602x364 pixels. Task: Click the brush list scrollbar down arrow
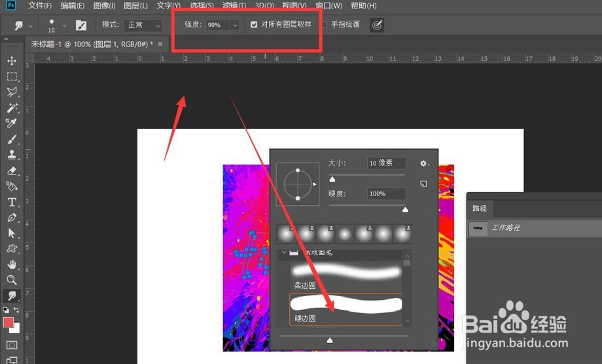407,322
